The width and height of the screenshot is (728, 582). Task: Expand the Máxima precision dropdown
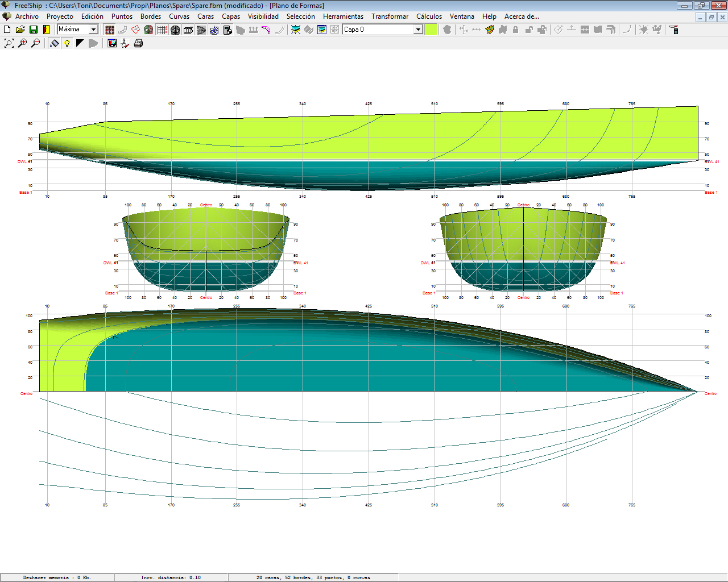click(94, 30)
